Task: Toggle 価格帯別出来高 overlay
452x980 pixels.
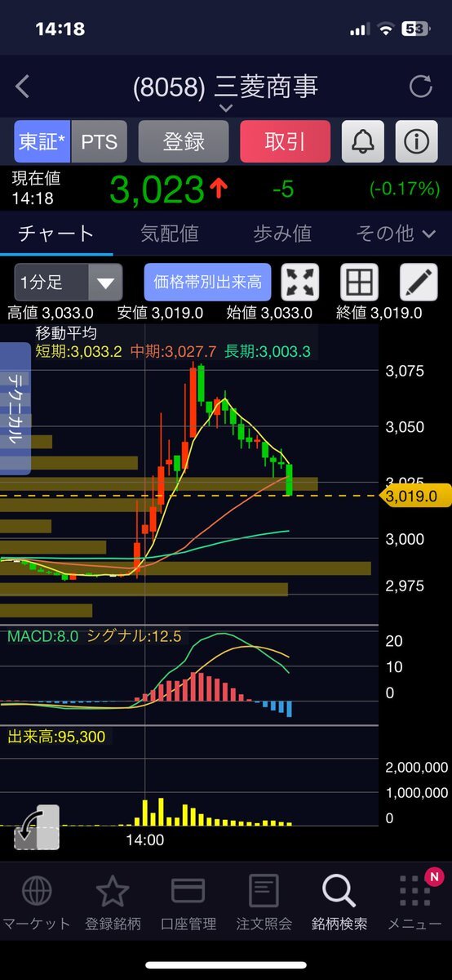Action: pos(208,283)
